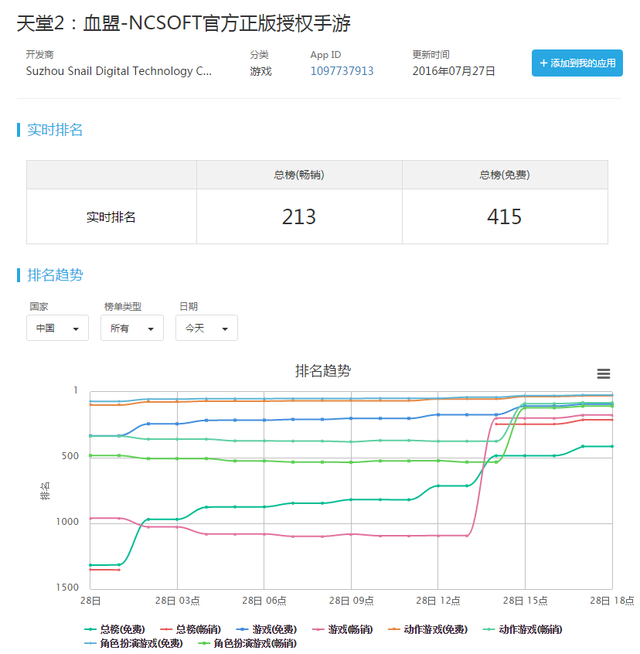The height and width of the screenshot is (654, 640).
Task: Select the rank value 213
Action: coord(299,216)
